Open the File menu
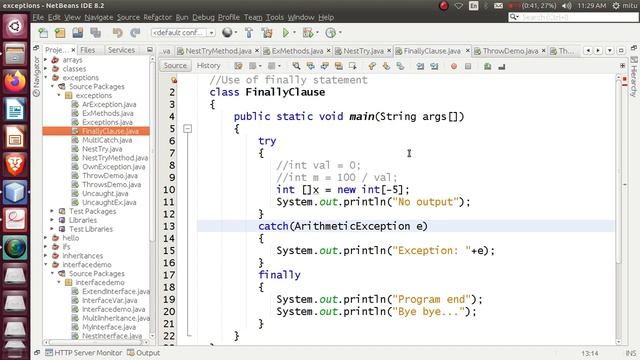 pyautogui.click(x=38, y=17)
